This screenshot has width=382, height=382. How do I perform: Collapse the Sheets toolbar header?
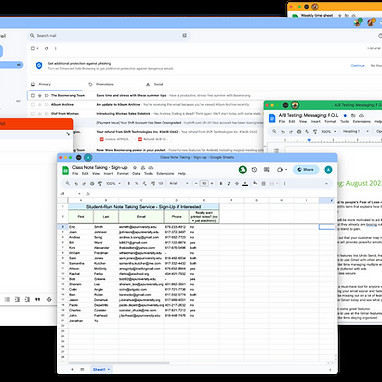click(x=326, y=183)
